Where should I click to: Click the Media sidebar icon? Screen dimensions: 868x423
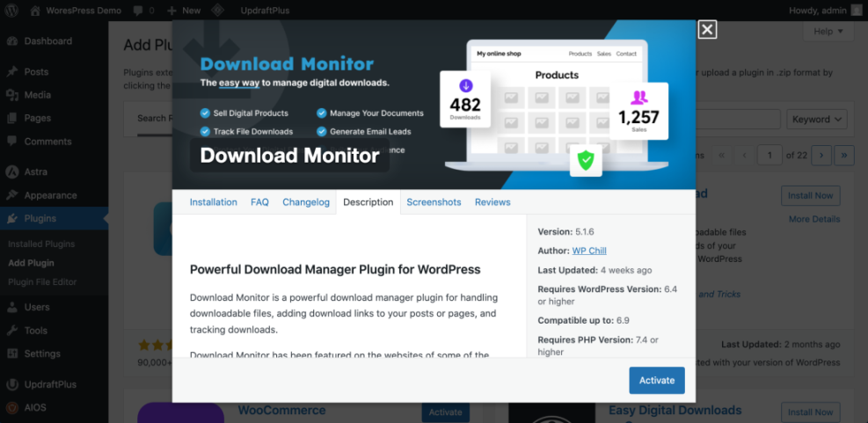click(x=12, y=95)
